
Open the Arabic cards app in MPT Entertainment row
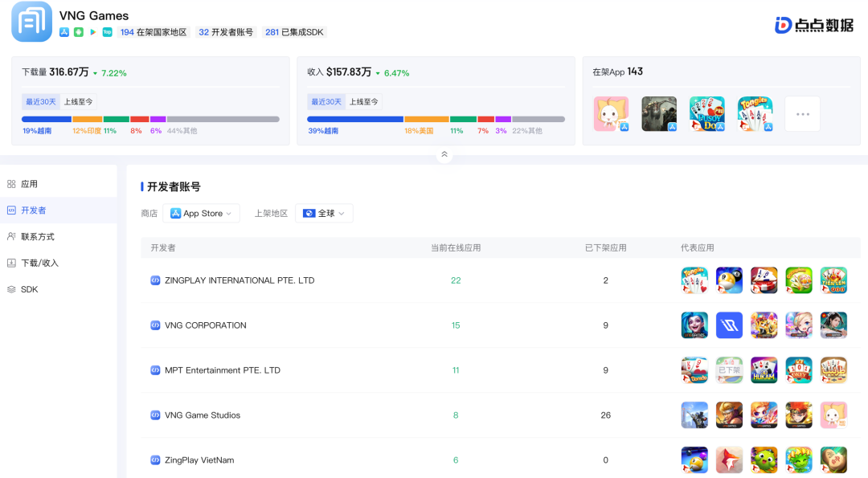[833, 370]
